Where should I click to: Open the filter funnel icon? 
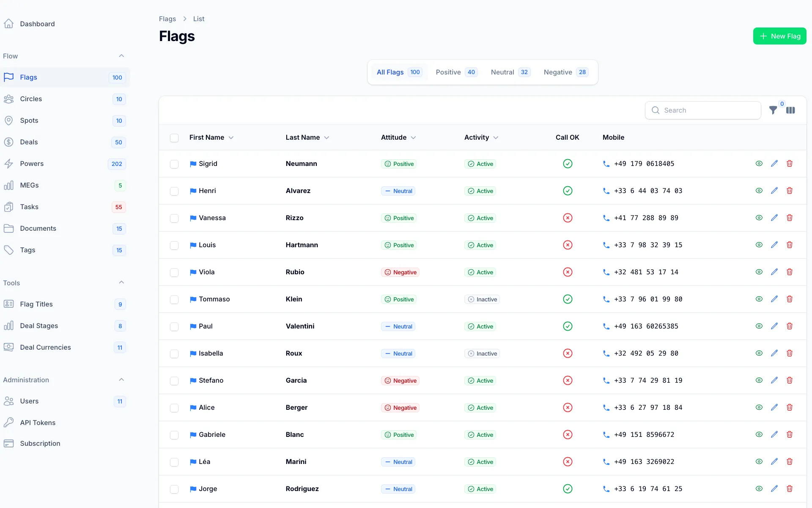773,110
